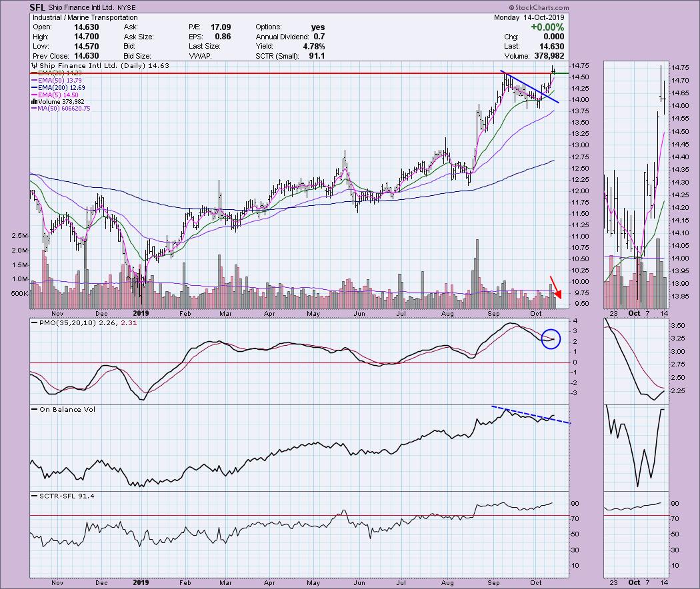The width and height of the screenshot is (700, 589).
Task: Click the green +0.00% change percentage
Action: pos(547,27)
